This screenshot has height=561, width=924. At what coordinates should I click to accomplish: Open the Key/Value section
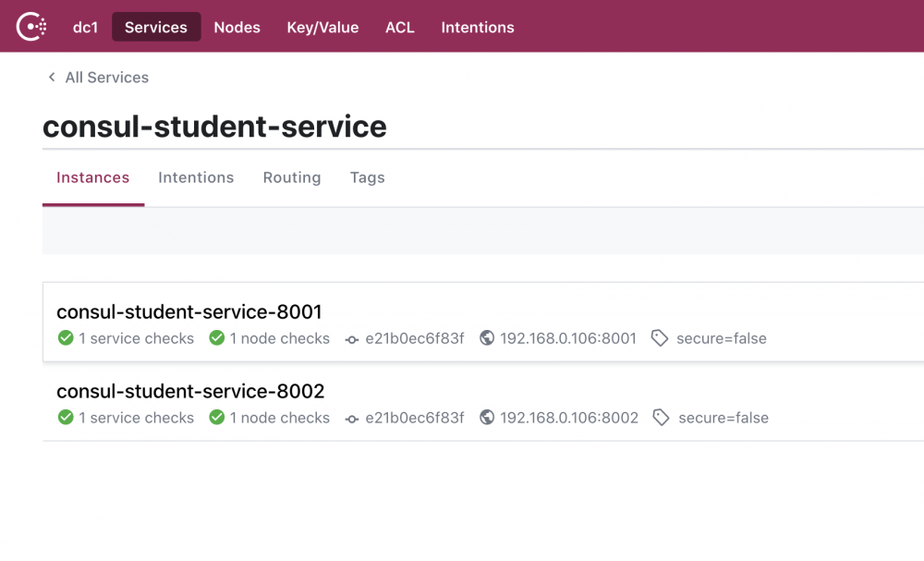[x=322, y=27]
